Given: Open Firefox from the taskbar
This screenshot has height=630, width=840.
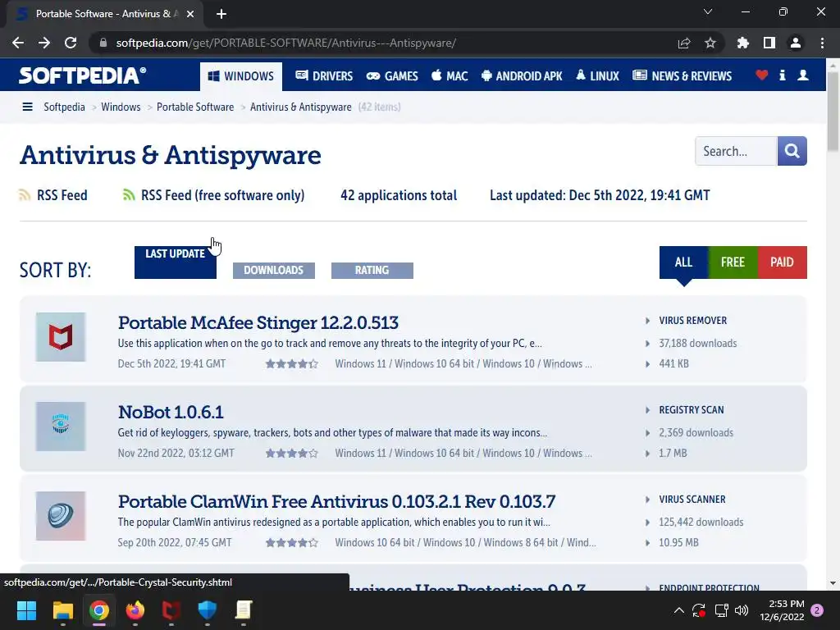Looking at the screenshot, I should (135, 610).
